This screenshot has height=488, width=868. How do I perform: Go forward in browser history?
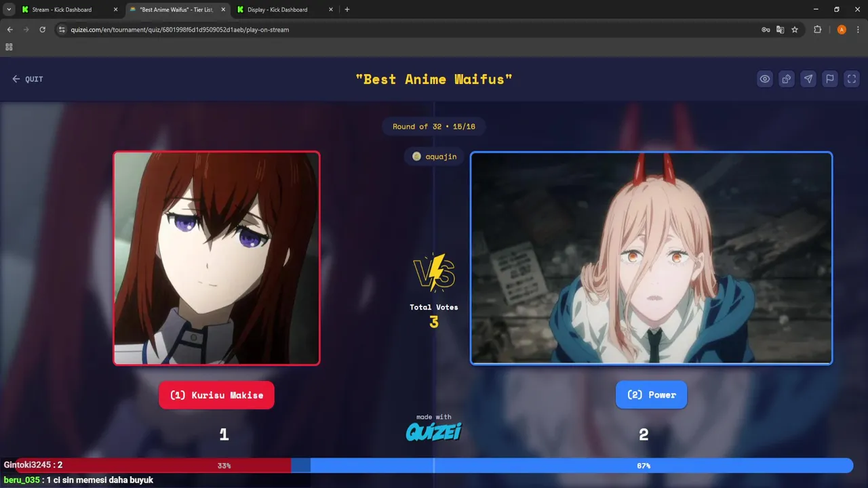(x=26, y=30)
